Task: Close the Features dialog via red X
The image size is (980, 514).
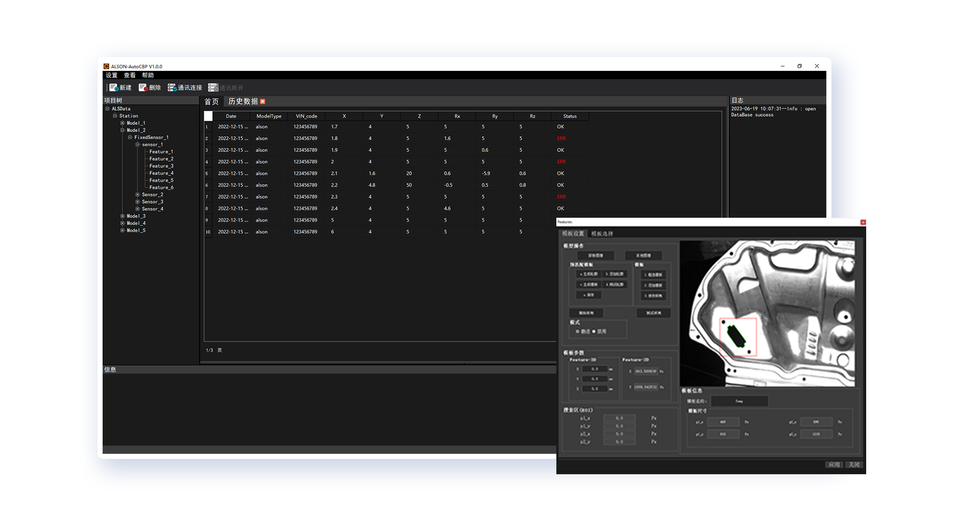Action: point(863,222)
